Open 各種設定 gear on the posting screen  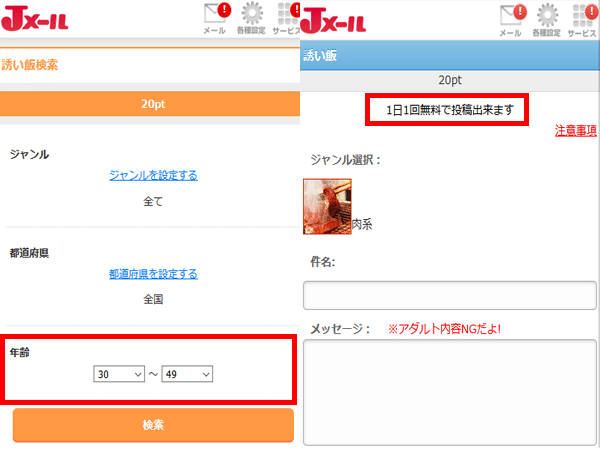[x=547, y=17]
